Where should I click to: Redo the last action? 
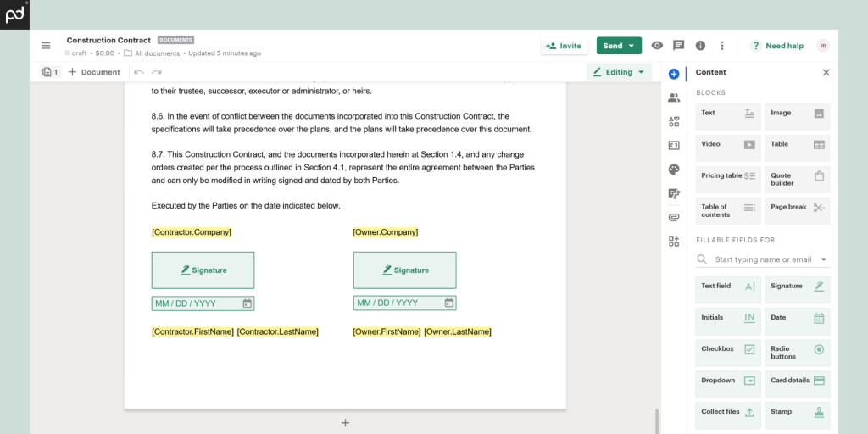(157, 72)
